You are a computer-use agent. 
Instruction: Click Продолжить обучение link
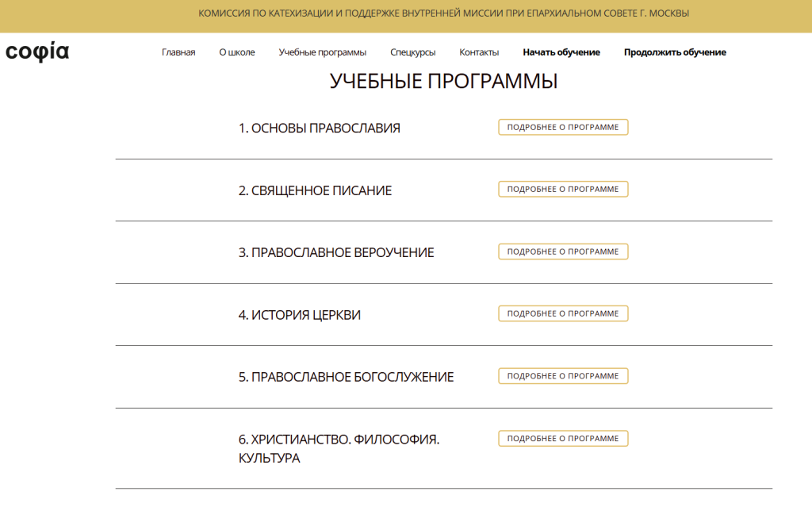click(x=675, y=52)
